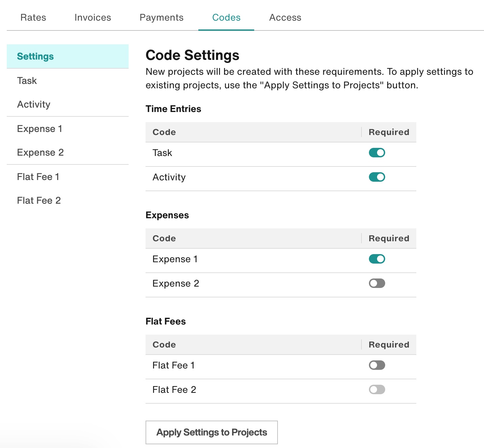Screen dimensions: 484x448
Task: Switch to the Rates tab
Action: (33, 17)
